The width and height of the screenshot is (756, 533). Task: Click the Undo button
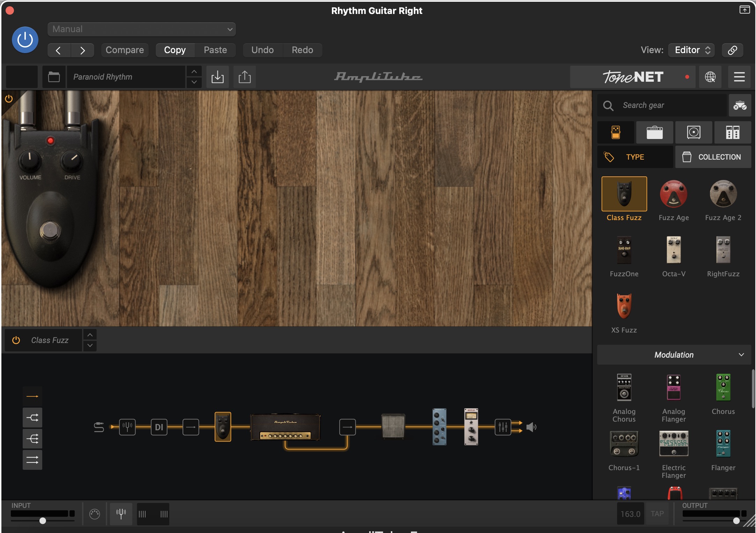(x=262, y=50)
